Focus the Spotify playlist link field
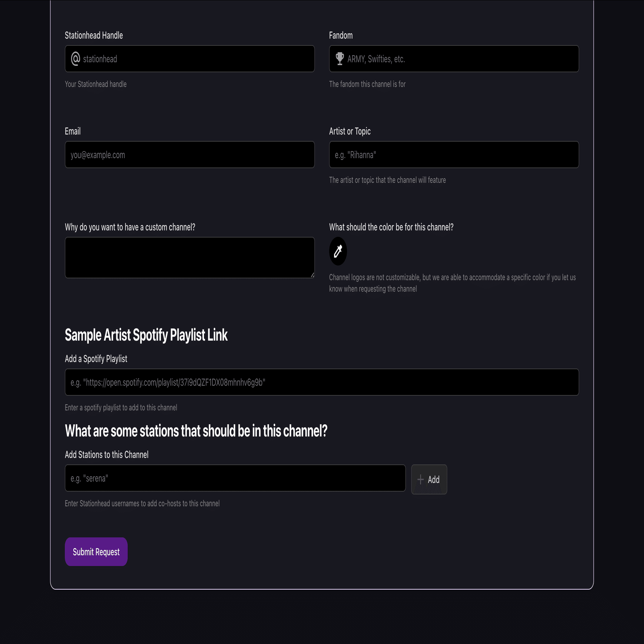 [x=322, y=382]
